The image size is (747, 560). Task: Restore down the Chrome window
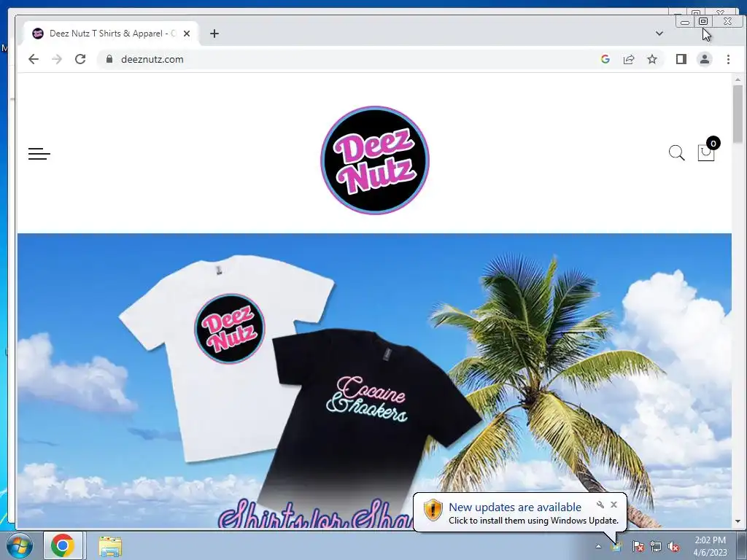(x=703, y=21)
